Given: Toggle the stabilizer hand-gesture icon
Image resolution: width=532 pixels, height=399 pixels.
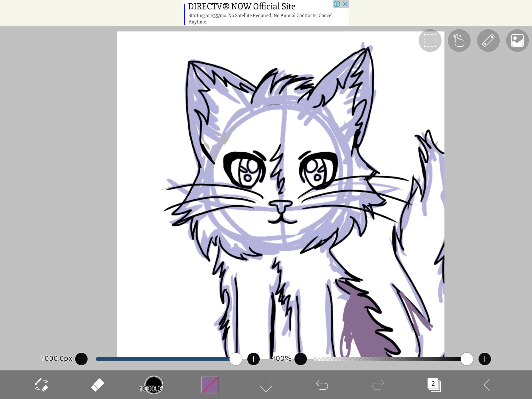Looking at the screenshot, I should tap(459, 40).
